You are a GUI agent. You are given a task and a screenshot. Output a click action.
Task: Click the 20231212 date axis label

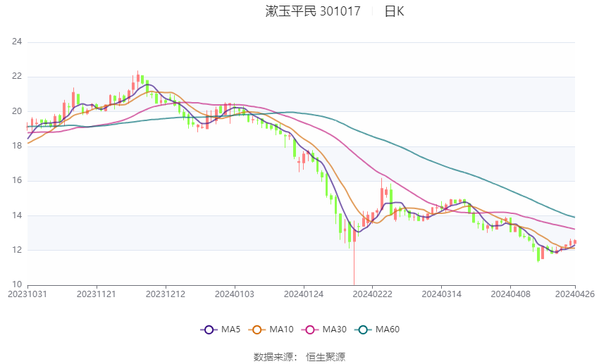(x=166, y=294)
